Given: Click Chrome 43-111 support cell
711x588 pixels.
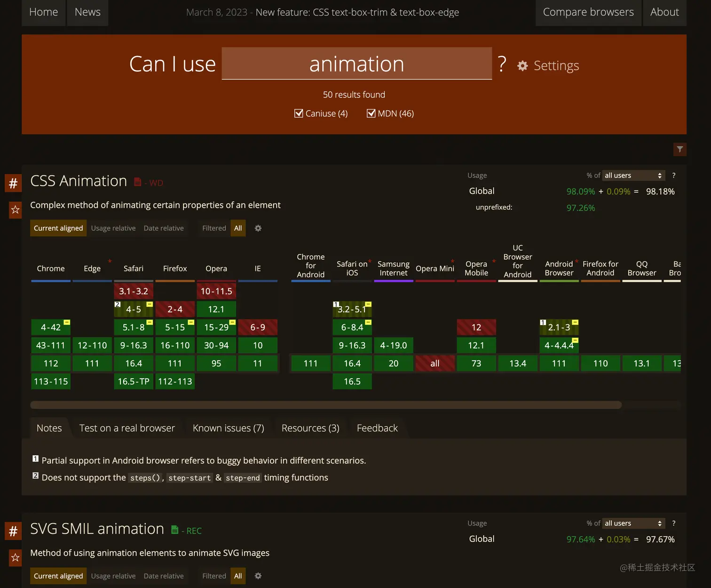Looking at the screenshot, I should [x=51, y=345].
